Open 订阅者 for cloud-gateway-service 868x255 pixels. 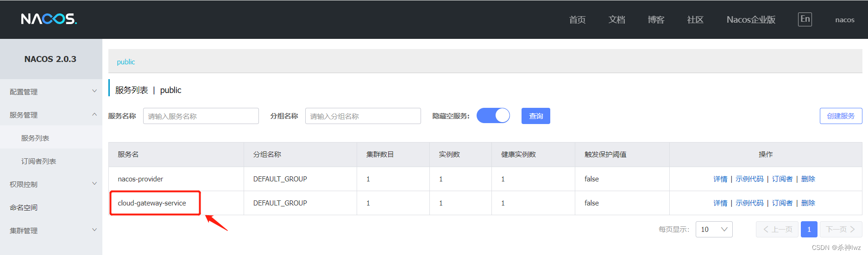pos(782,203)
